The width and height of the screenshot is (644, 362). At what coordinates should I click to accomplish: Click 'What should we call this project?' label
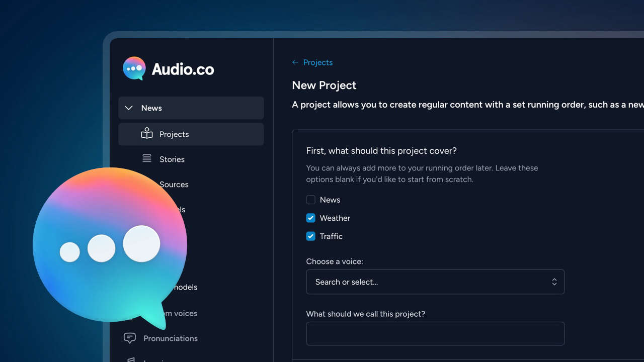(x=366, y=314)
